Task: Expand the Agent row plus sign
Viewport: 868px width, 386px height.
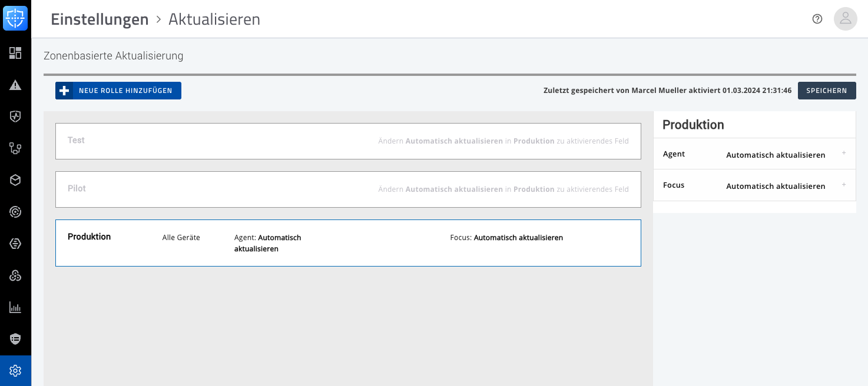Action: (843, 154)
